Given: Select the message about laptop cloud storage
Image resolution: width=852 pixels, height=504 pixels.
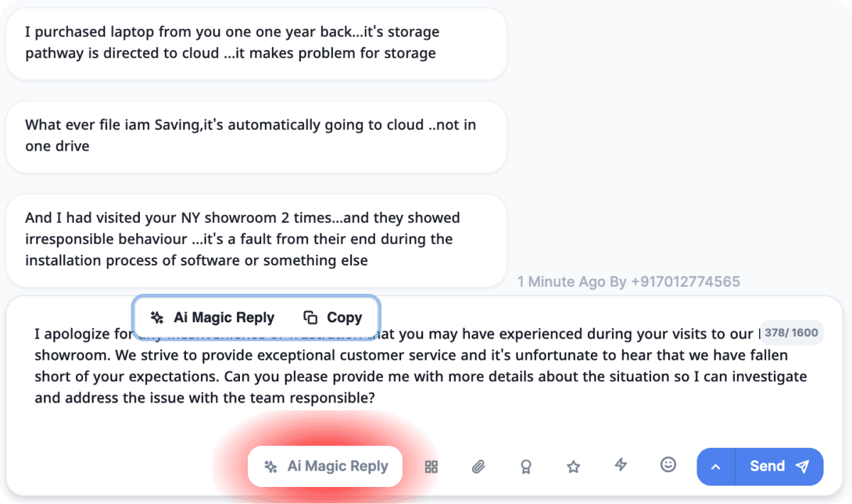Looking at the screenshot, I should pos(256,43).
